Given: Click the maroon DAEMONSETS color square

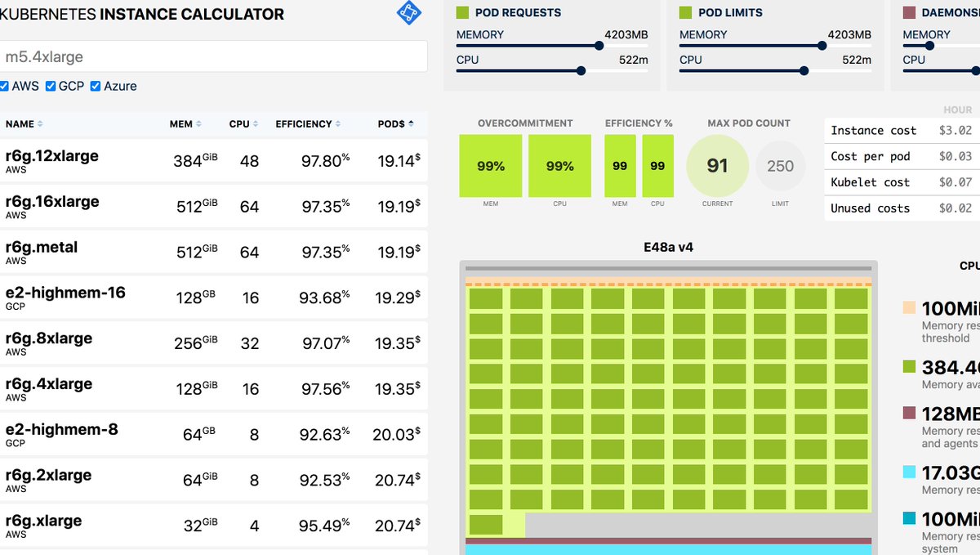Looking at the screenshot, I should [909, 13].
